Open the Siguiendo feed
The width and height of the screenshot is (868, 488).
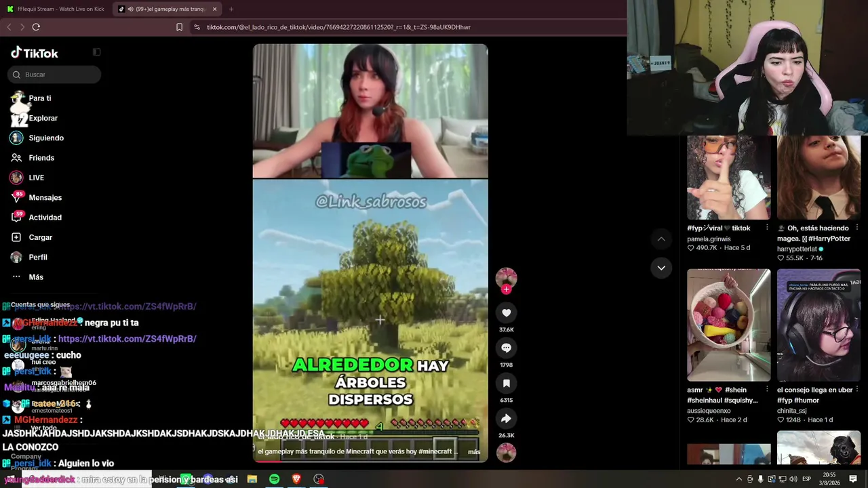point(37,138)
